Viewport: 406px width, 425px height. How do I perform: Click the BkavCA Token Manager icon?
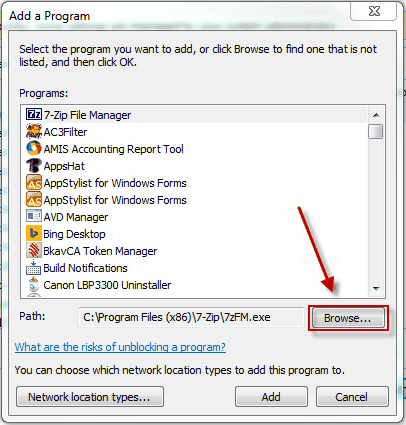(34, 251)
